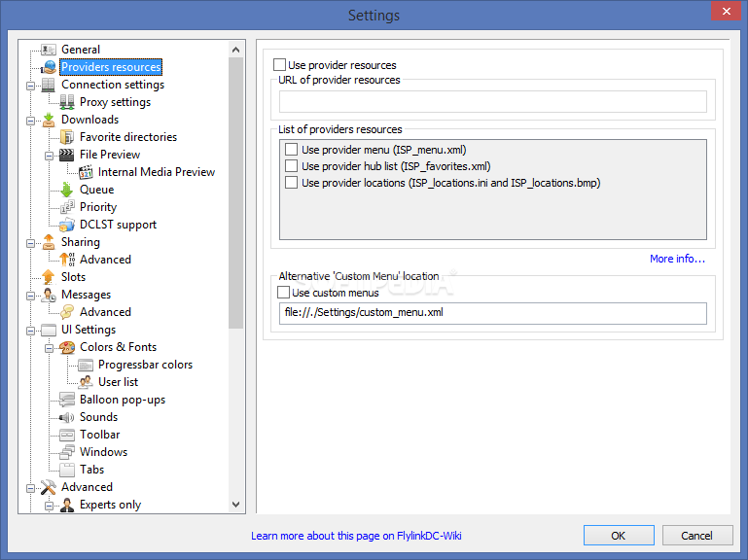Click the Balloon pop-ups icon
Viewport: 748px width, 560px height.
coord(67,400)
